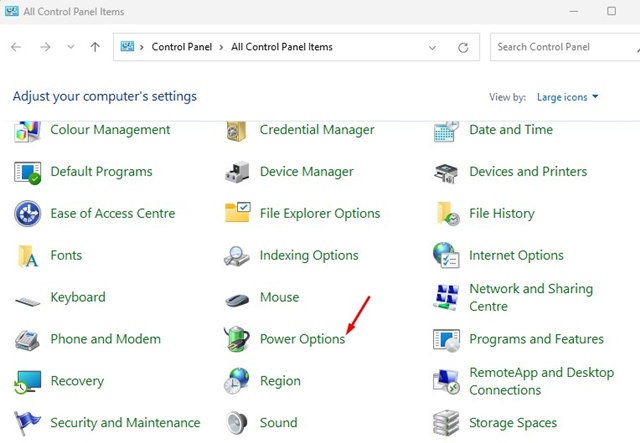This screenshot has height=443, width=640.
Task: Click the Devices and Printers icon
Action: pyautogui.click(x=446, y=173)
